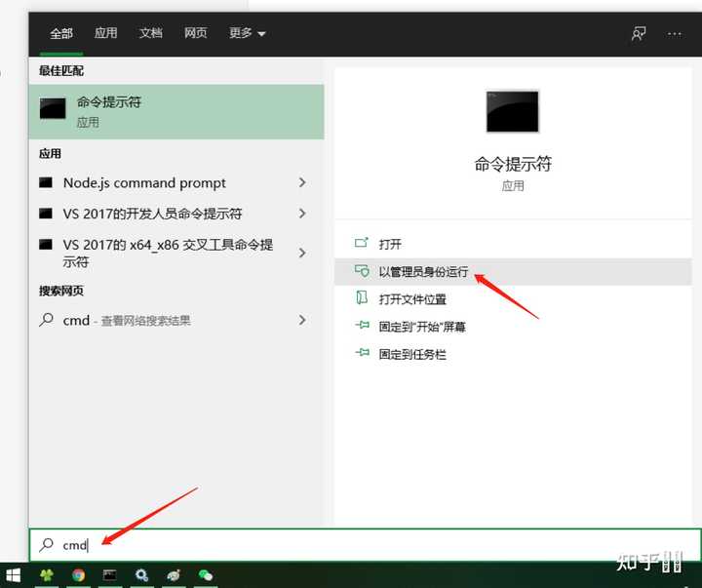Expand Node.js command prompt chevron
This screenshot has height=588, width=702.
(302, 182)
